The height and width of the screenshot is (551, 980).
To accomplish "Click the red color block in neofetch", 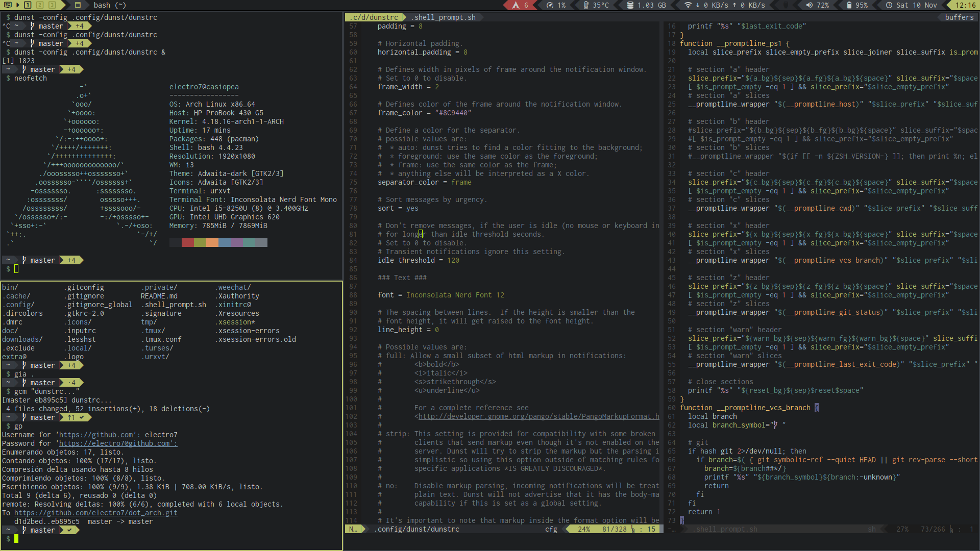I will pos(187,243).
